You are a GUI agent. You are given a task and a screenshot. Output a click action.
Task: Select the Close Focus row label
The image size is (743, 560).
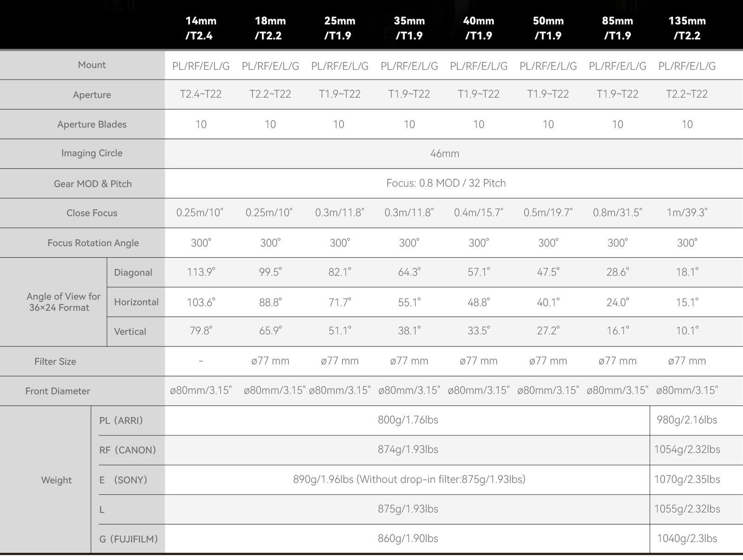click(92, 213)
